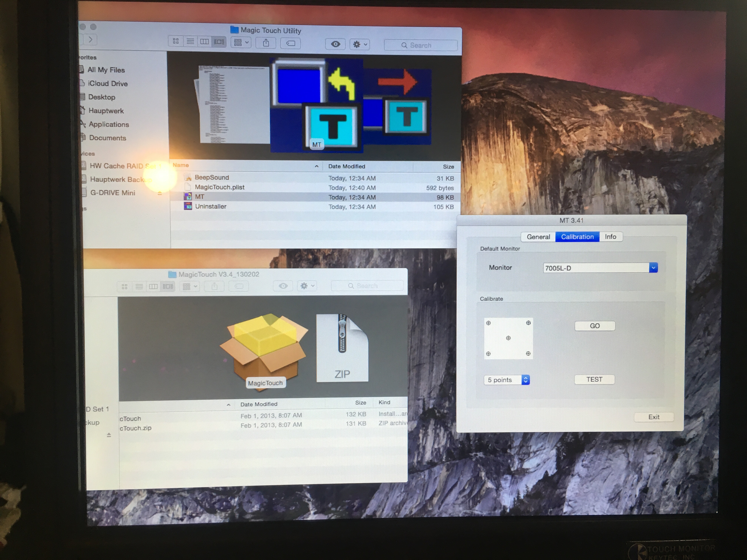747x560 pixels.
Task: Click the TEST button
Action: point(594,379)
